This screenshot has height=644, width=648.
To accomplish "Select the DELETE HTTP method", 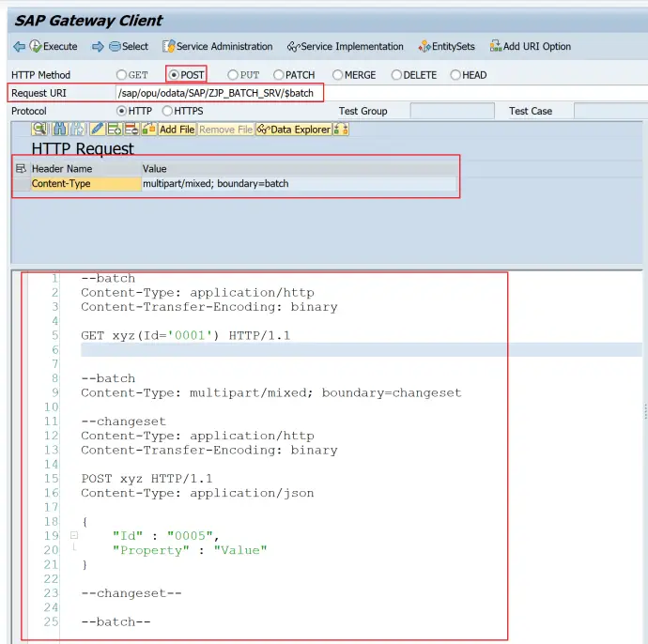I will coord(396,75).
